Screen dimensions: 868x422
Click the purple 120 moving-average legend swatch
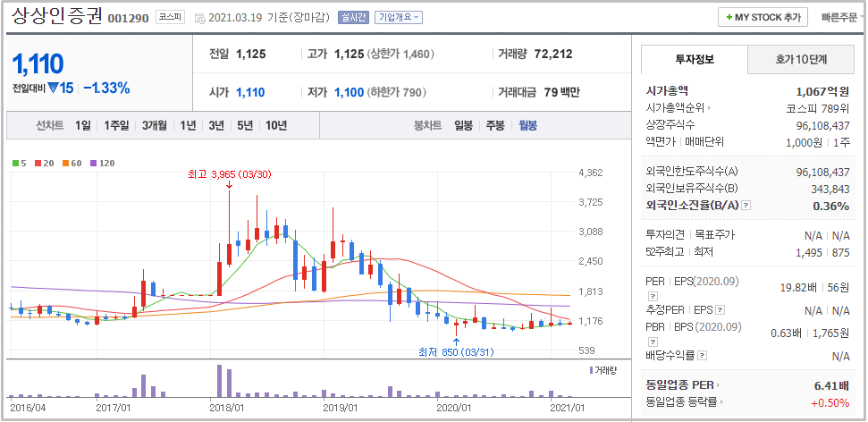tap(93, 164)
